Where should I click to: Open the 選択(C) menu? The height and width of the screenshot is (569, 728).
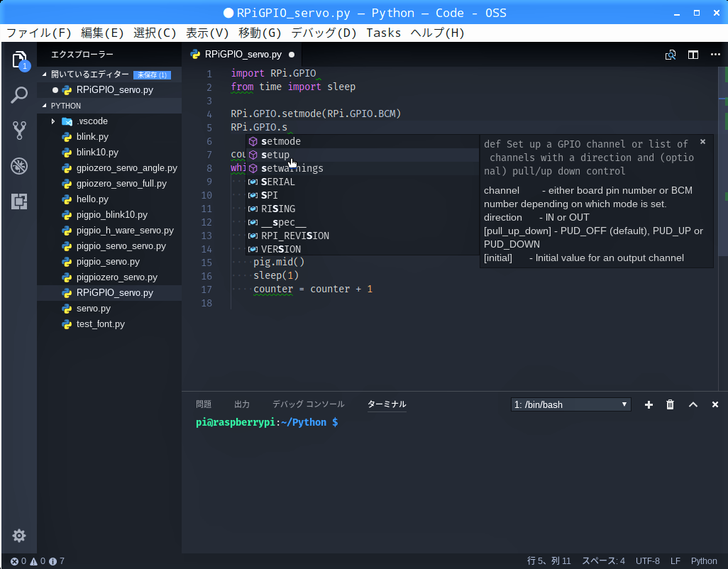155,33
